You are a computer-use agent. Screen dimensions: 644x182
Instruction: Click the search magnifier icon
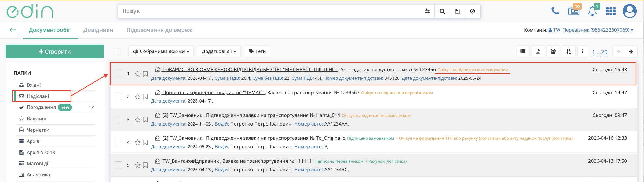442,11
